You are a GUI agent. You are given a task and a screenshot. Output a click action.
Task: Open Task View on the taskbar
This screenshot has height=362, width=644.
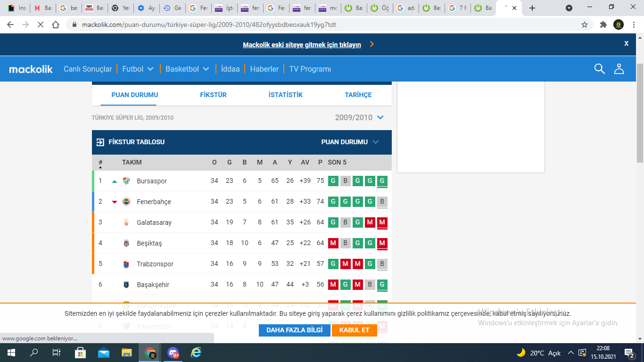[x=57, y=353]
